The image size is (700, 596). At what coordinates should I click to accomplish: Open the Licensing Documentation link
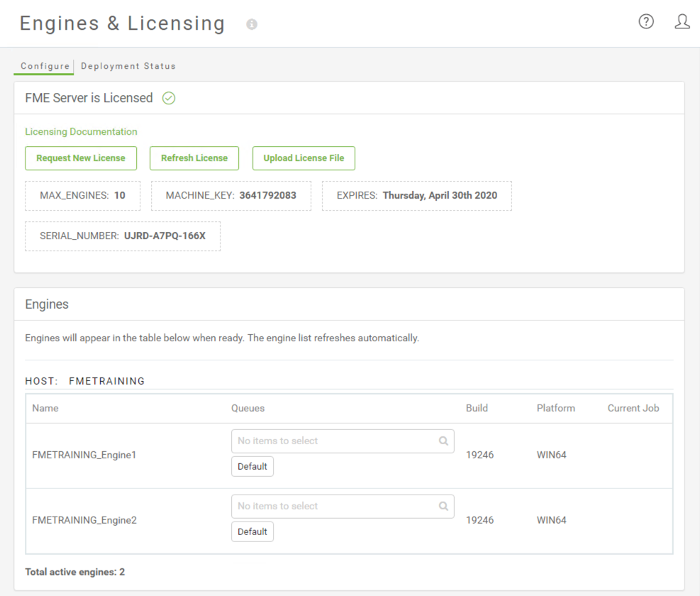tap(81, 132)
